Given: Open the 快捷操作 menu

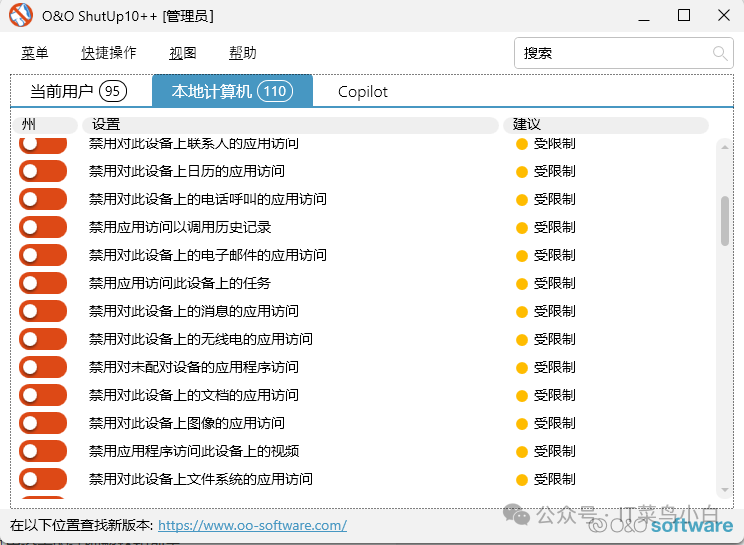Looking at the screenshot, I should pyautogui.click(x=109, y=53).
